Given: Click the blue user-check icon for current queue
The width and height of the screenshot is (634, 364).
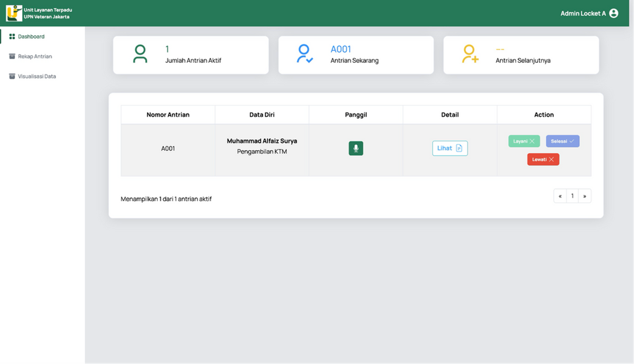Looking at the screenshot, I should pos(304,54).
